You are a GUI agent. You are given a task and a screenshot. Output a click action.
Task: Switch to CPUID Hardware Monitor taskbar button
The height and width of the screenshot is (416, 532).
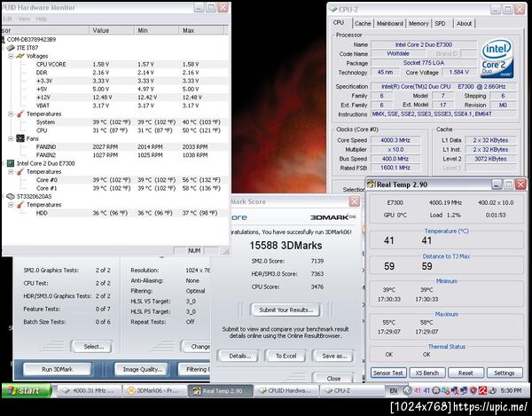pyautogui.click(x=286, y=391)
